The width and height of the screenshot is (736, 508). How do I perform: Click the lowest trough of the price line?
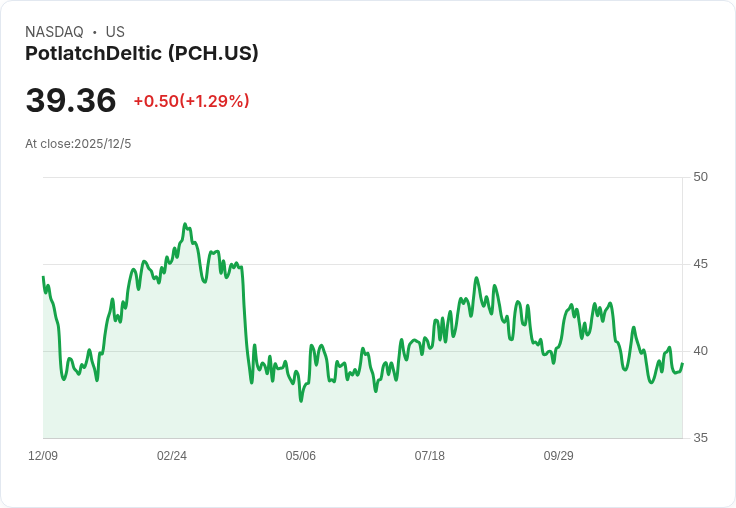[301, 401]
